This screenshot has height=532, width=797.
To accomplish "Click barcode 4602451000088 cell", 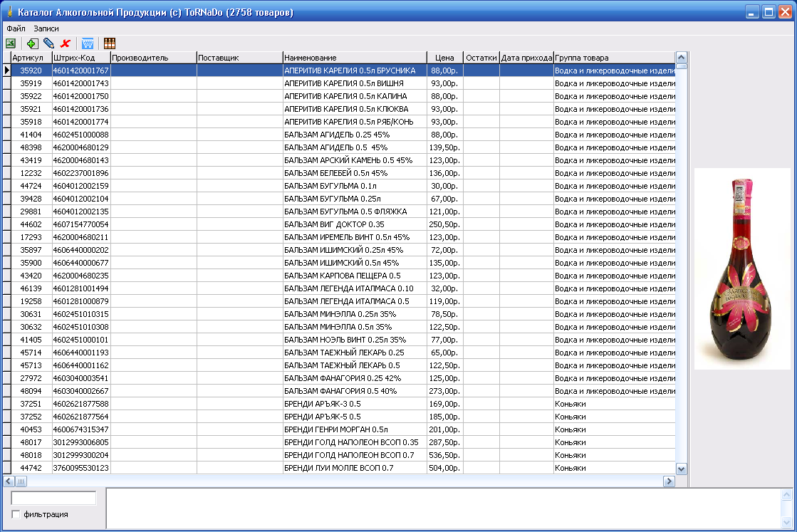I will point(81,135).
